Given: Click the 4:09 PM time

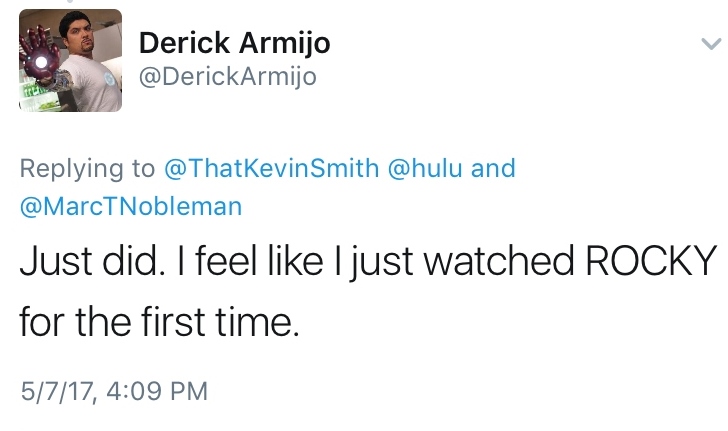Looking at the screenshot, I should [153, 389].
